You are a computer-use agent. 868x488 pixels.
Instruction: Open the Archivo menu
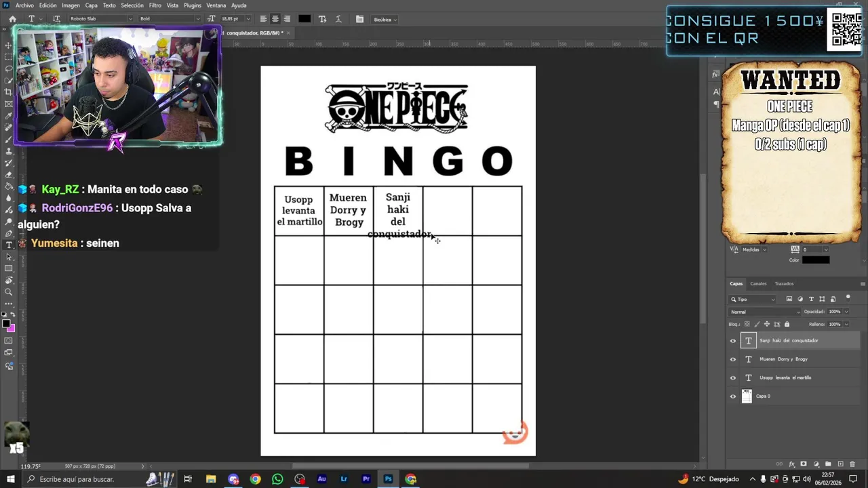point(24,5)
